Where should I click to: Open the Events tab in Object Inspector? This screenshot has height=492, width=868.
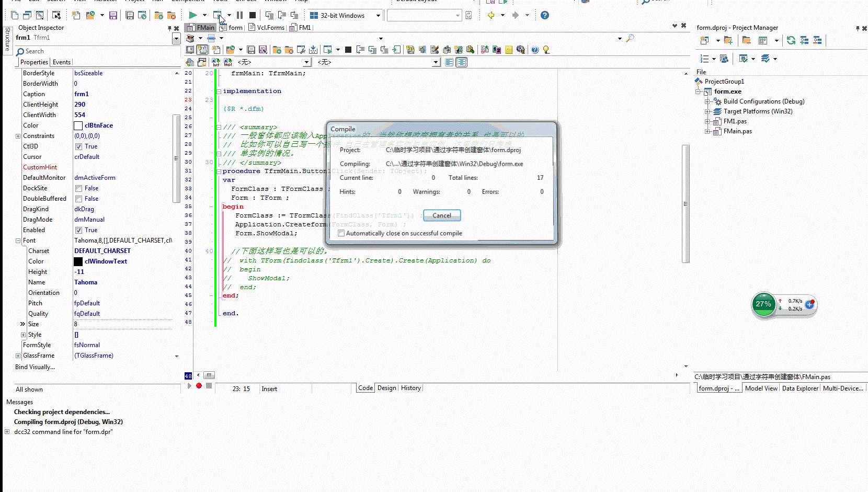(61, 62)
